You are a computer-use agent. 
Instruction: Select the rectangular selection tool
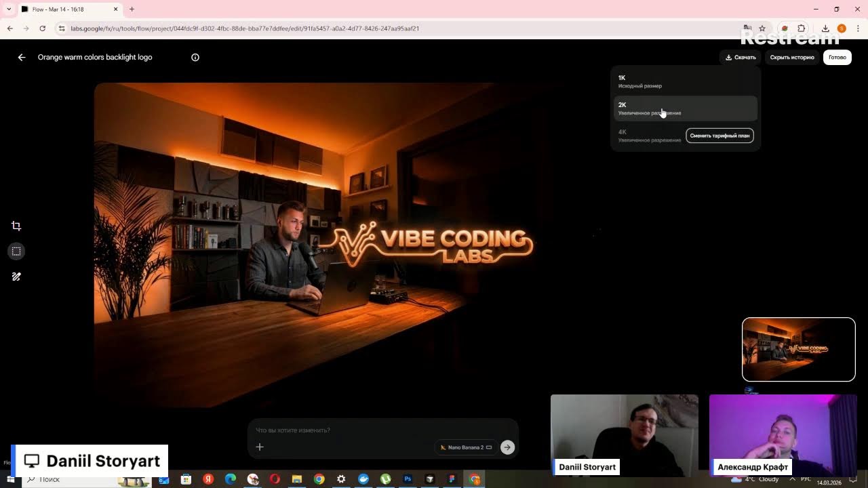point(16,251)
